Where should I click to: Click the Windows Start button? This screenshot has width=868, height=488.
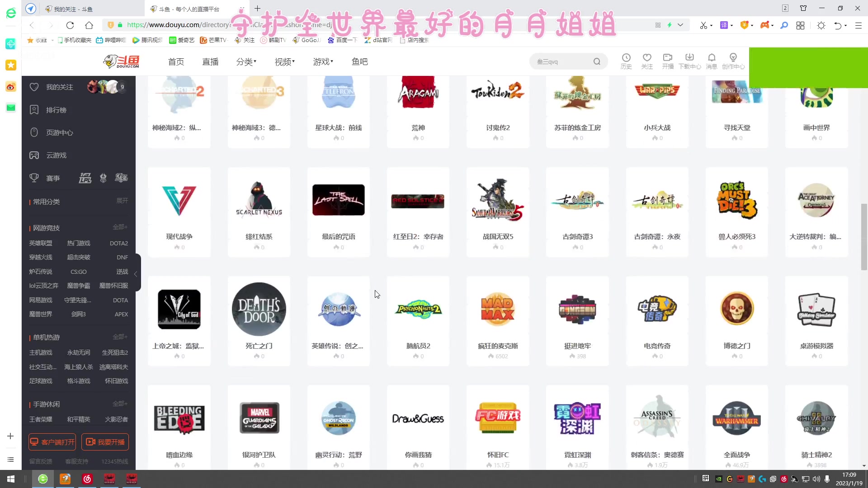click(11, 479)
